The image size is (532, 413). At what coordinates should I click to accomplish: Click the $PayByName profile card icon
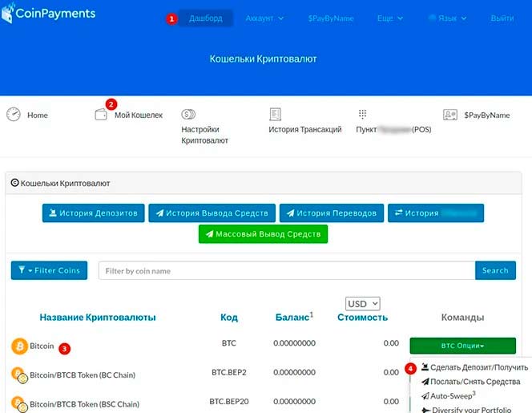tap(450, 115)
